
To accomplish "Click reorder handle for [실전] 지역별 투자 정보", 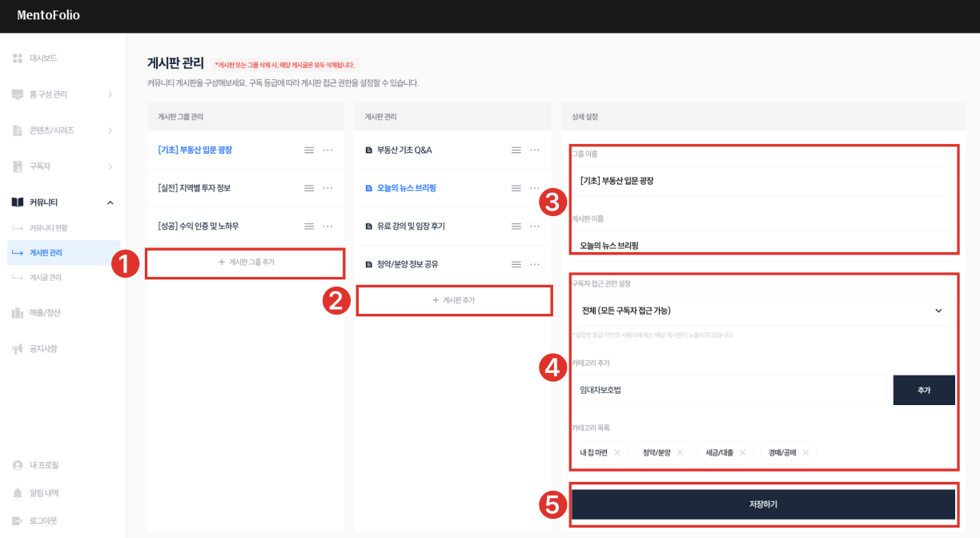I will point(308,188).
